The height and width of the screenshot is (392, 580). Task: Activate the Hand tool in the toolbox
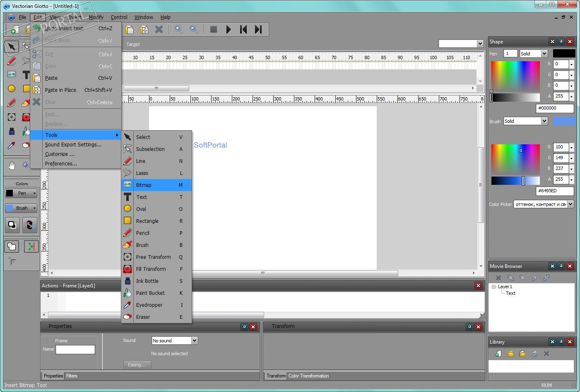11,166
